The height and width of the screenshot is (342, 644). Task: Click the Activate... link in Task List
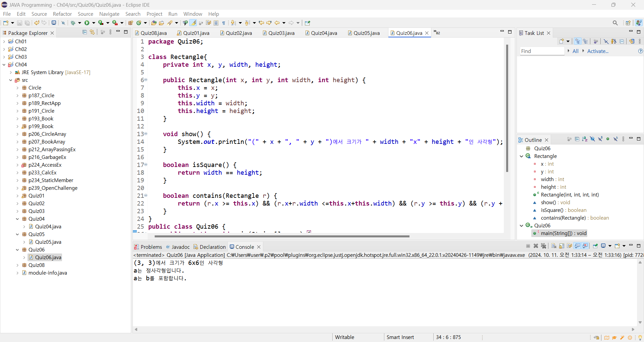coord(598,51)
